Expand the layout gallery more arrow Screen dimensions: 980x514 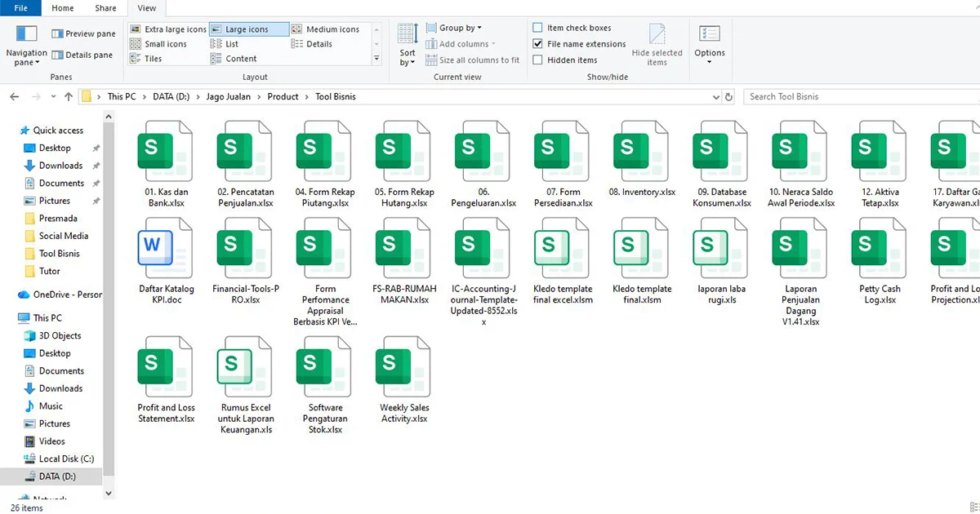[376, 59]
